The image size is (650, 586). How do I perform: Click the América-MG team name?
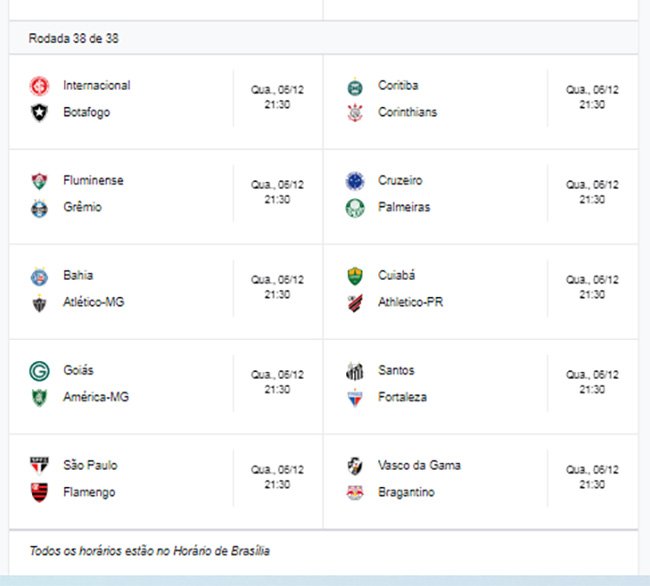click(96, 397)
